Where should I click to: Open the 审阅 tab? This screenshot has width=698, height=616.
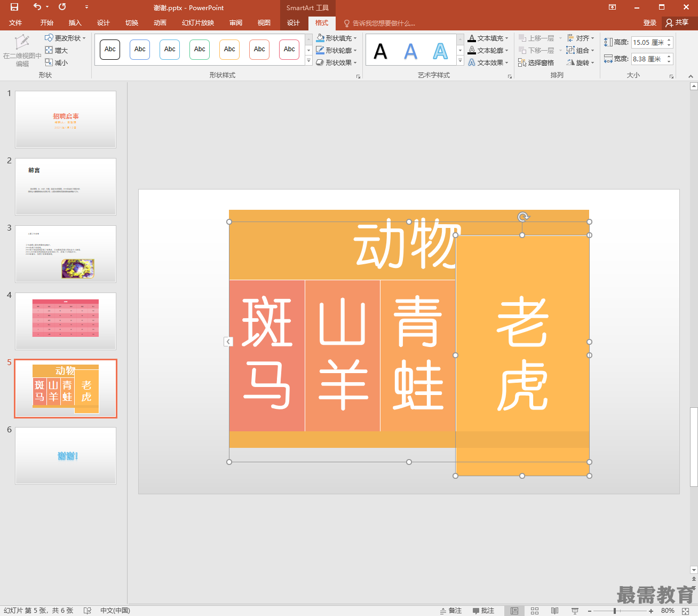[x=236, y=22]
